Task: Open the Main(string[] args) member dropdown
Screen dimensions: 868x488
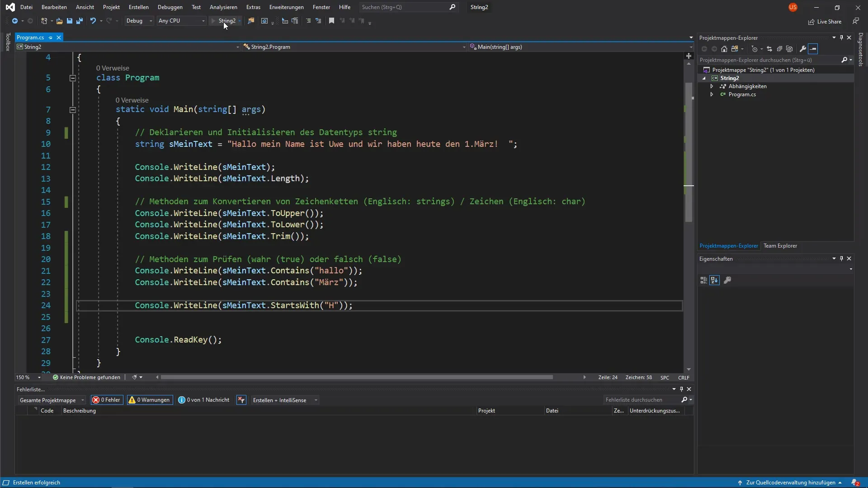Action: (x=581, y=47)
